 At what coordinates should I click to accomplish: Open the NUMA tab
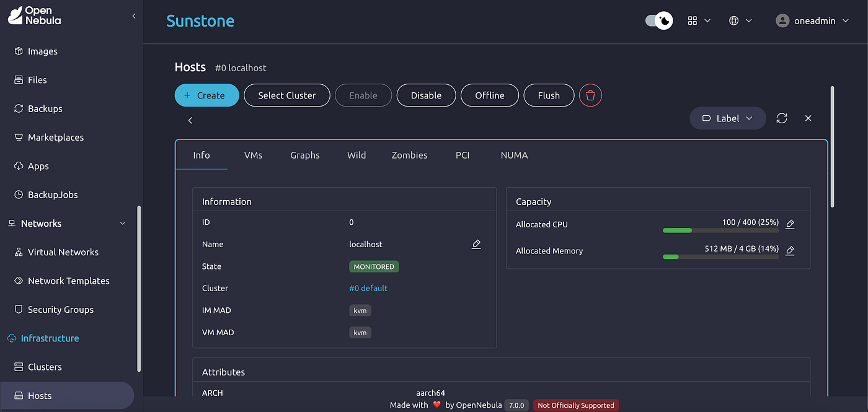pyautogui.click(x=514, y=155)
